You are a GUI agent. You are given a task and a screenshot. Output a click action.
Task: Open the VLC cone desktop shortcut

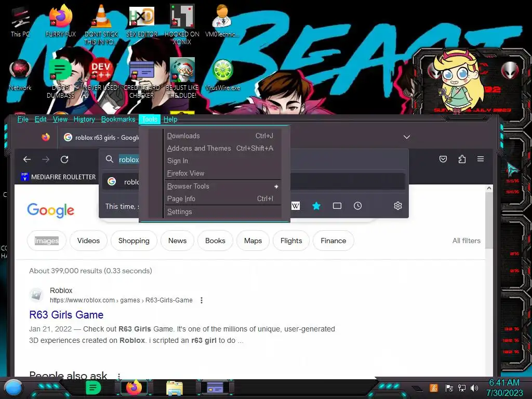101,24
